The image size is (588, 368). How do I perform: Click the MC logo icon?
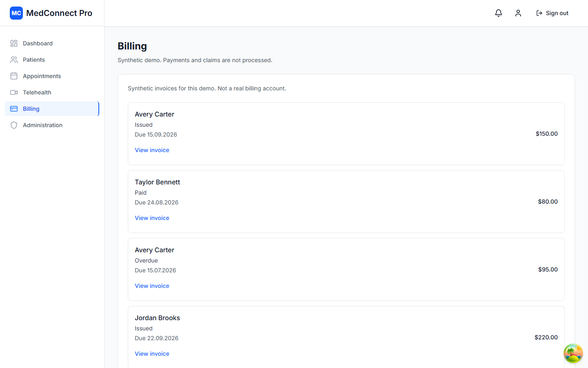16,13
